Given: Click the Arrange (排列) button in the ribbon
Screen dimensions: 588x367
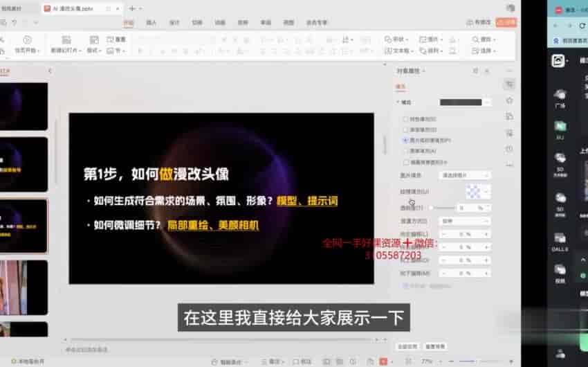Looking at the screenshot, I should [431, 51].
